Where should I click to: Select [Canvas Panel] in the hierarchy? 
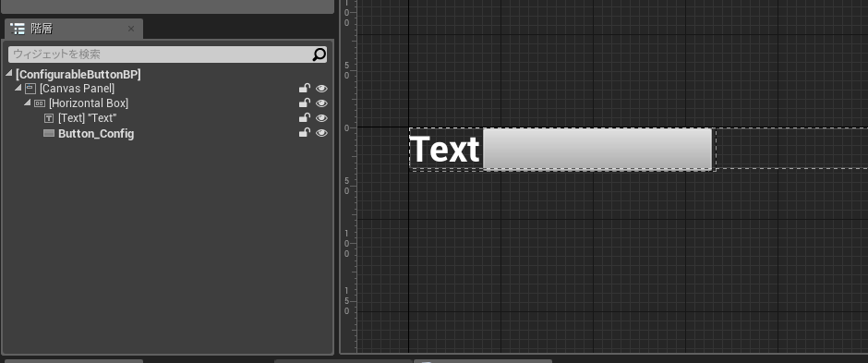[77, 89]
